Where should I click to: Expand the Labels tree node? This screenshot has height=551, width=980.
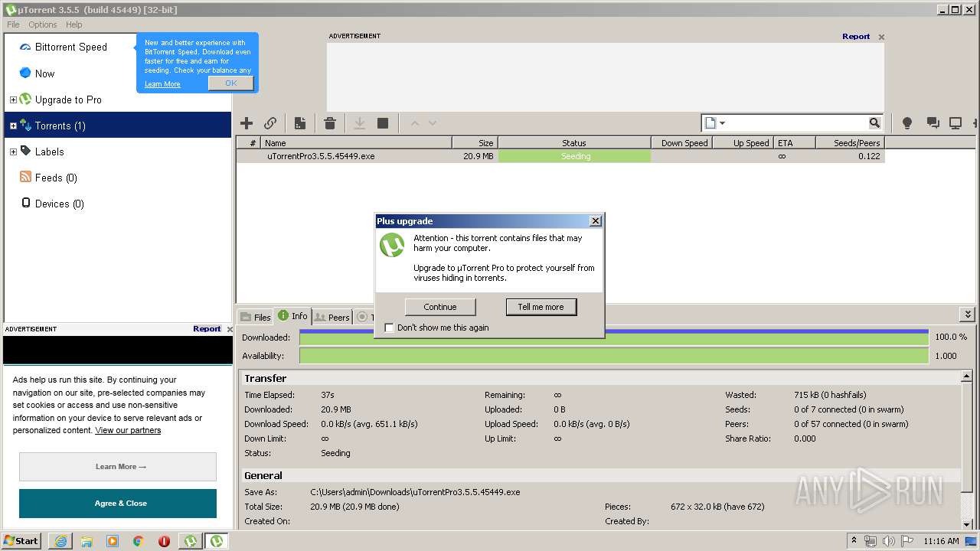(x=13, y=152)
